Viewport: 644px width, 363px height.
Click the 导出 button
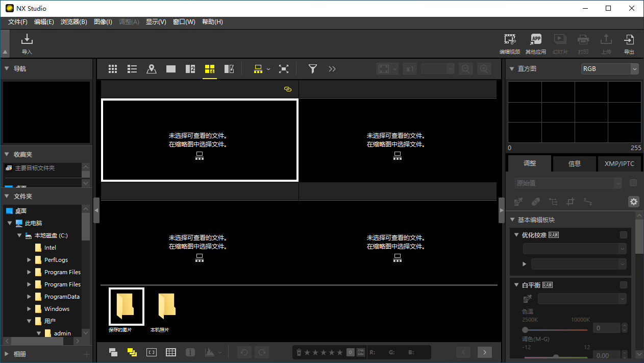coord(629,43)
